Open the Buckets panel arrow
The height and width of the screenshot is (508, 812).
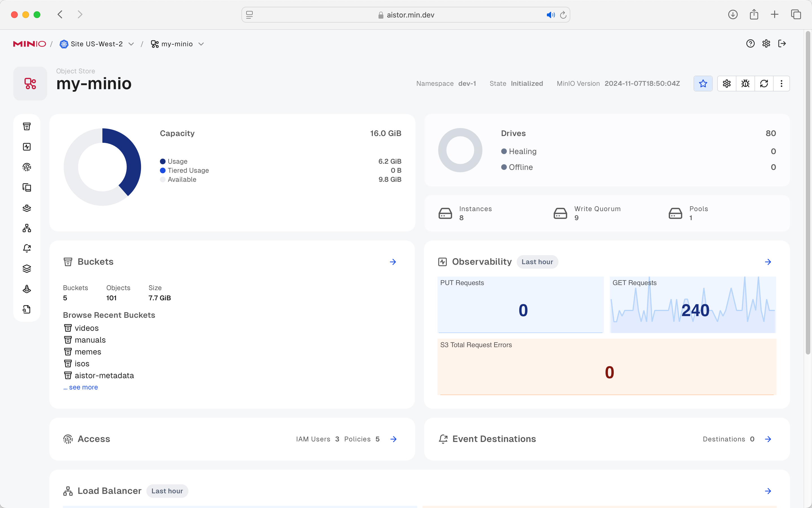pos(393,262)
